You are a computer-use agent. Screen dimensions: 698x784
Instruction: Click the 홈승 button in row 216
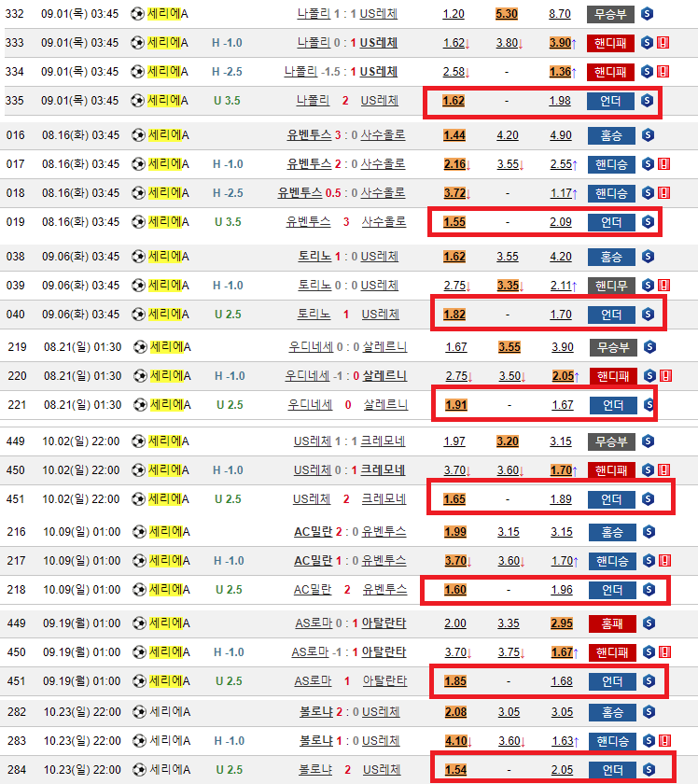tap(612, 532)
